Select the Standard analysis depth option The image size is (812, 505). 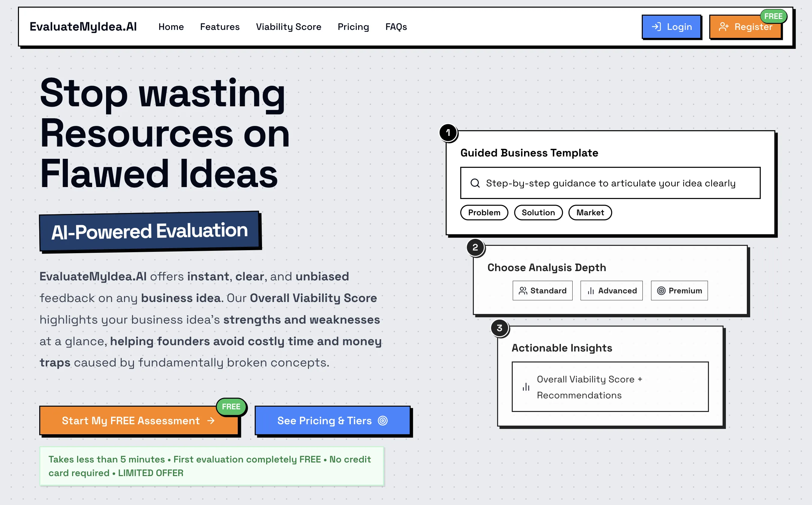[x=542, y=291]
